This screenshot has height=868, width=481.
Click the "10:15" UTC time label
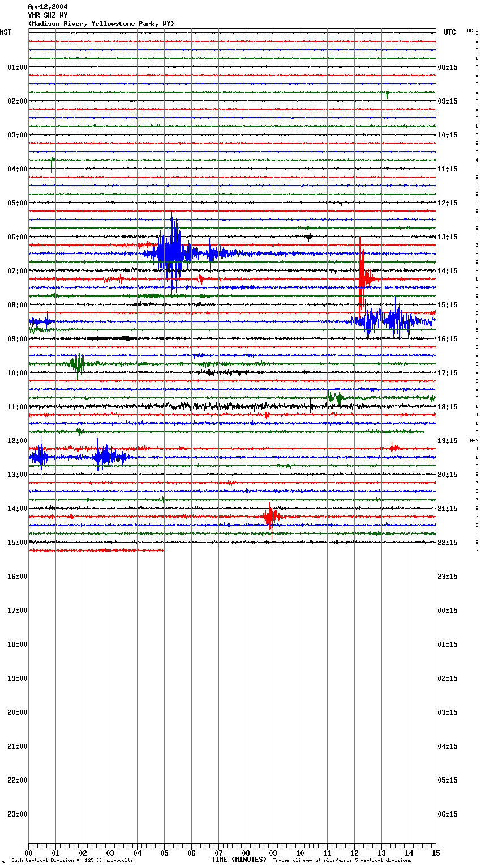pos(448,135)
